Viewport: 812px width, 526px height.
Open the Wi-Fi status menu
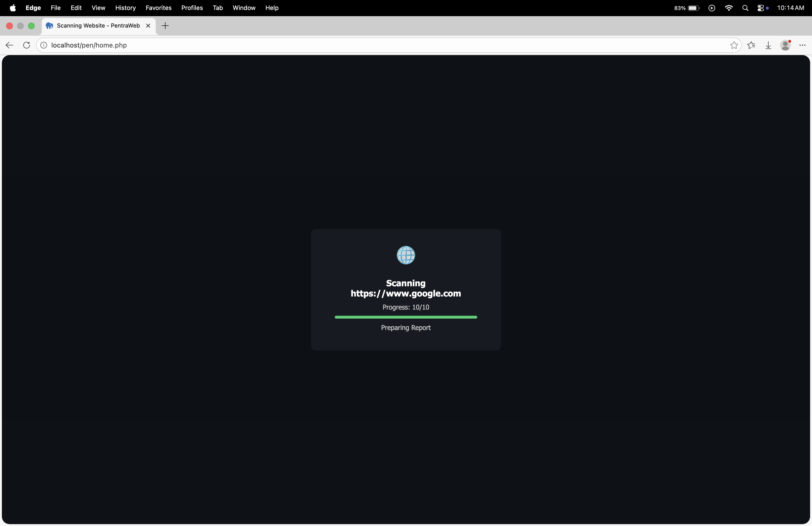pos(728,8)
